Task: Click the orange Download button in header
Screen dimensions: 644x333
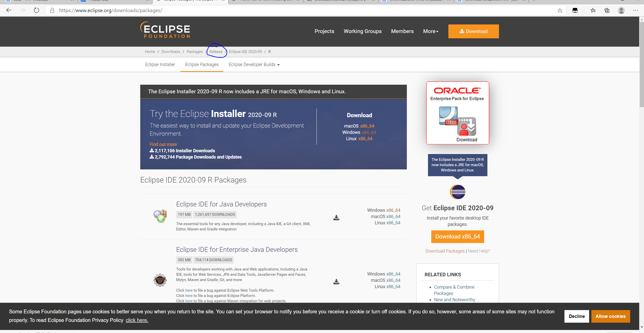Action: point(473,31)
